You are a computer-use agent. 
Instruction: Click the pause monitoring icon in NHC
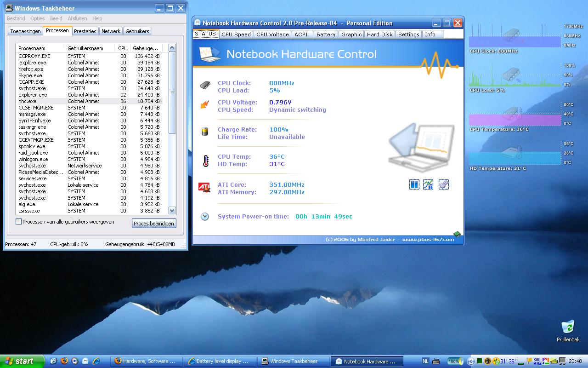[x=414, y=184]
